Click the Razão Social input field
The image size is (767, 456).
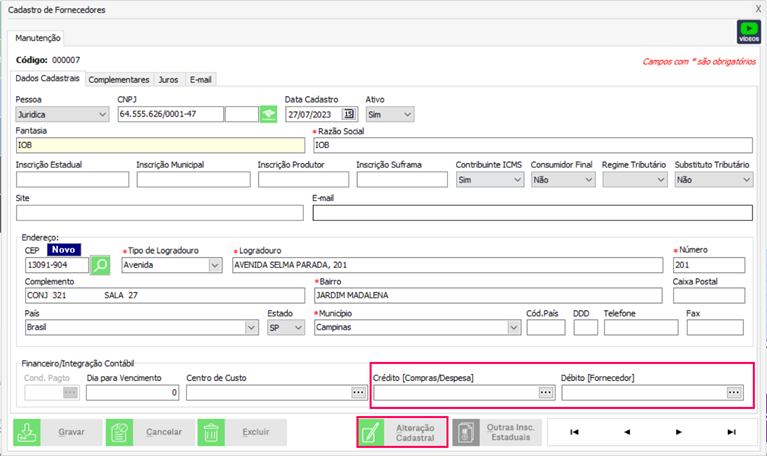(x=532, y=145)
